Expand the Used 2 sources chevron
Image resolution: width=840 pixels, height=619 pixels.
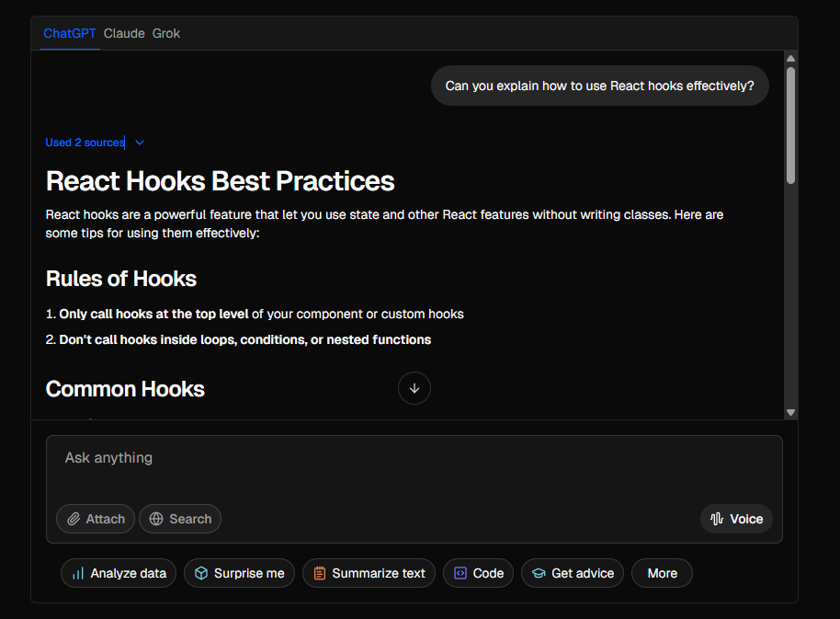140,143
